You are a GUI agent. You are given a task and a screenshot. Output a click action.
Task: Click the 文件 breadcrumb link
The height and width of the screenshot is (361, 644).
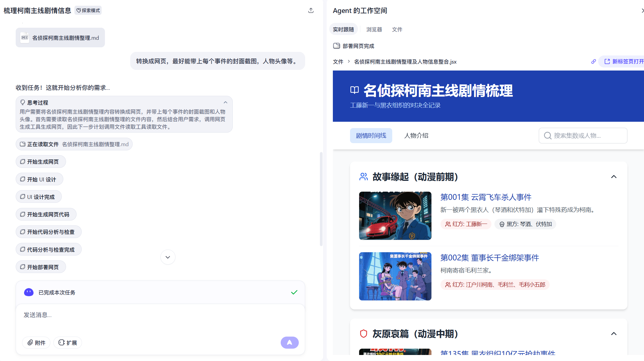(338, 62)
